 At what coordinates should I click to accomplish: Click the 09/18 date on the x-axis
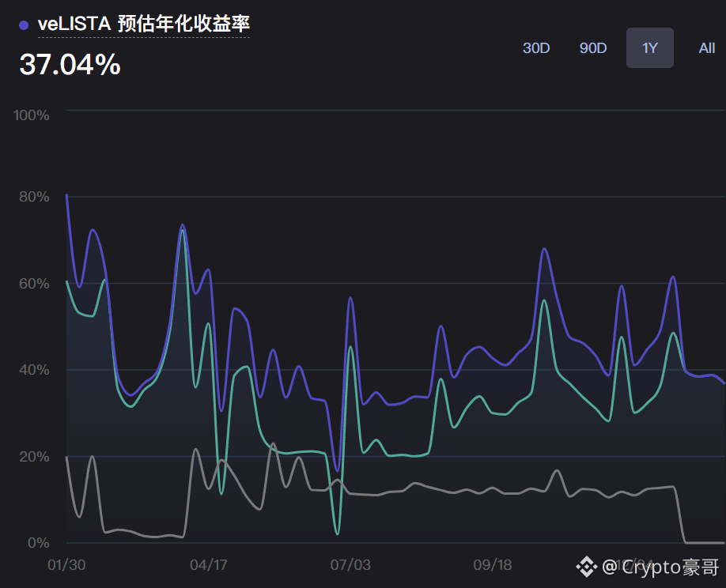click(x=492, y=565)
